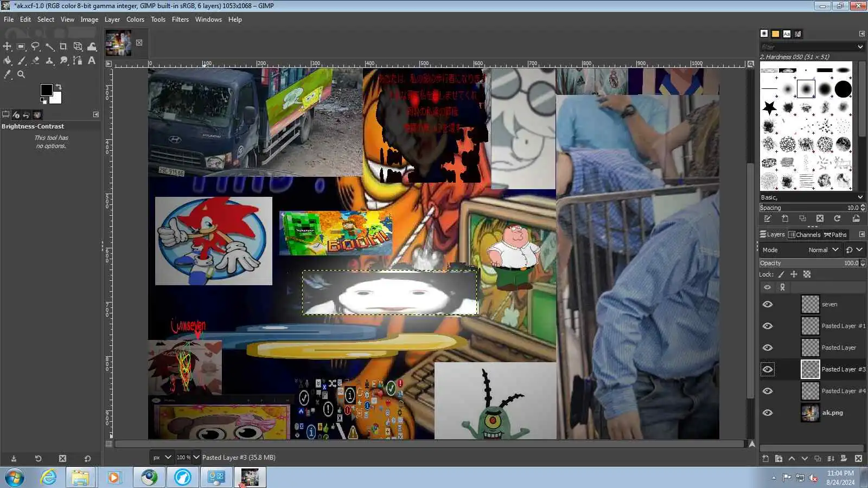Duplicate the selected layer
Screen dimensions: 868x488
(x=818, y=459)
